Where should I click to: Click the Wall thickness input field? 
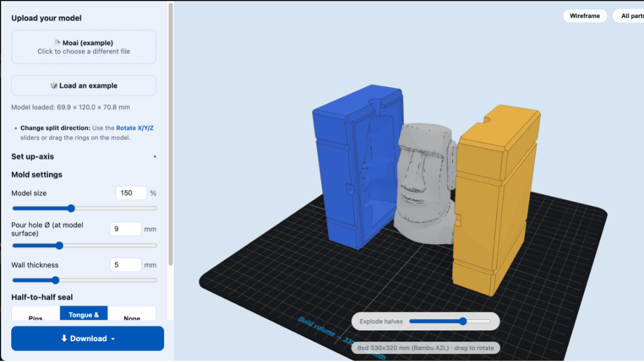[126, 265]
